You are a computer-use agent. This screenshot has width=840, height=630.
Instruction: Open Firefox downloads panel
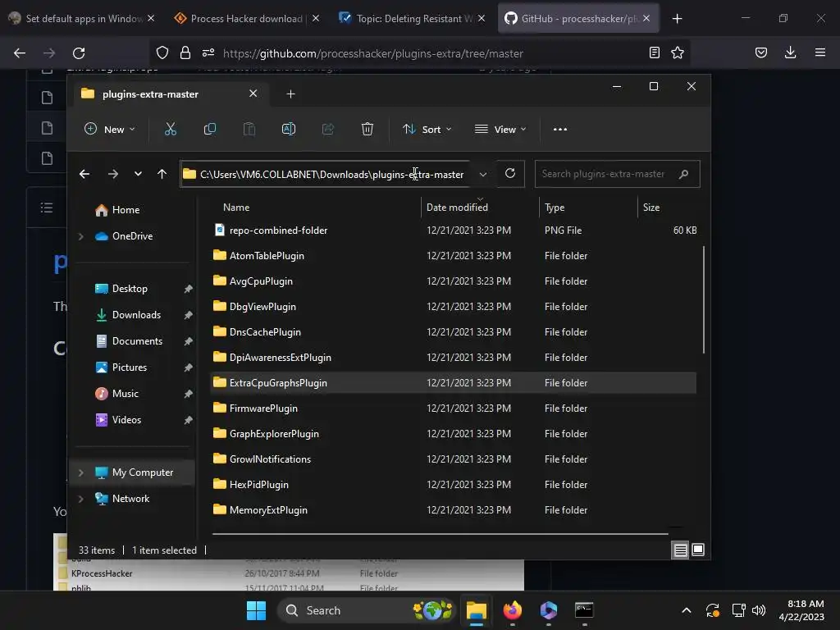point(790,52)
